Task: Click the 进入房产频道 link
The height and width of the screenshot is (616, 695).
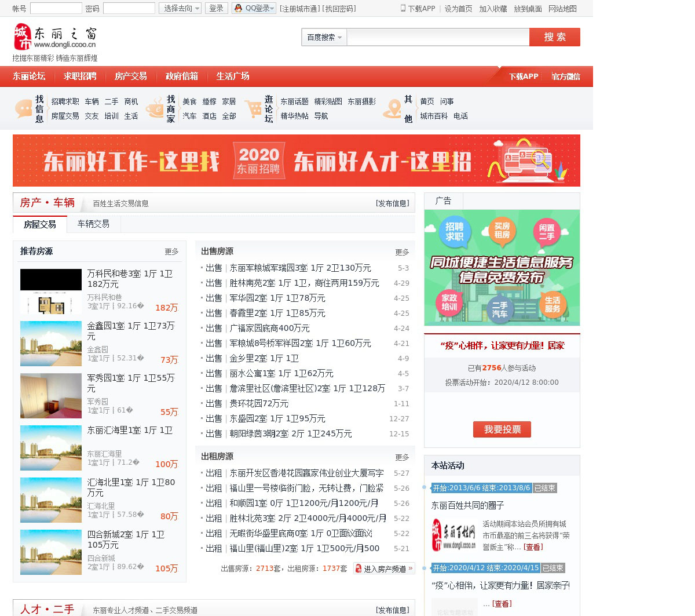Action: (385, 569)
